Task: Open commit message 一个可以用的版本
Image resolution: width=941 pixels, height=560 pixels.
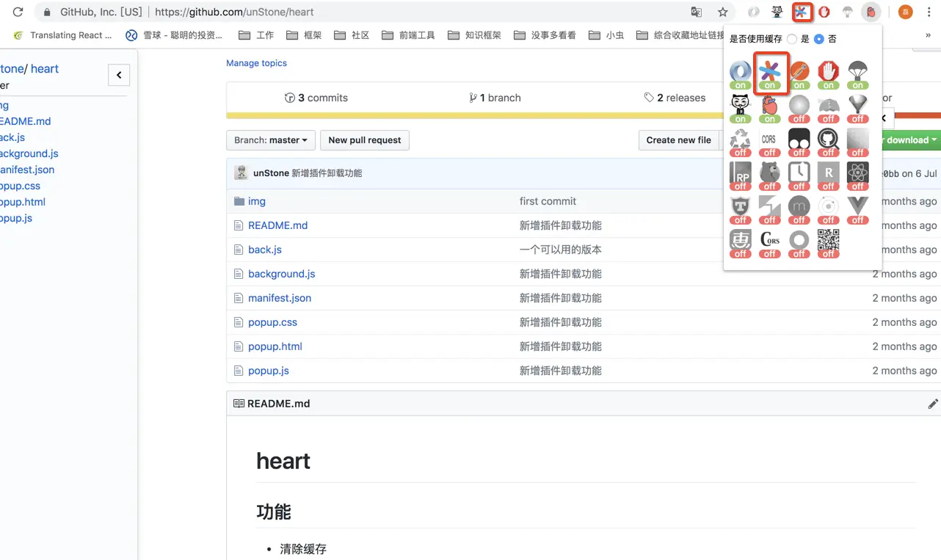Action: pos(561,250)
